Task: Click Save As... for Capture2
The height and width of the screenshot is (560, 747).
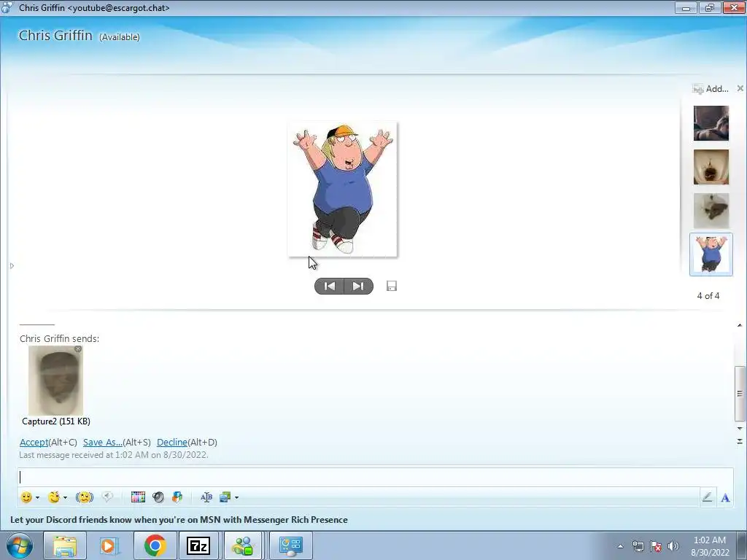Action: coord(102,443)
